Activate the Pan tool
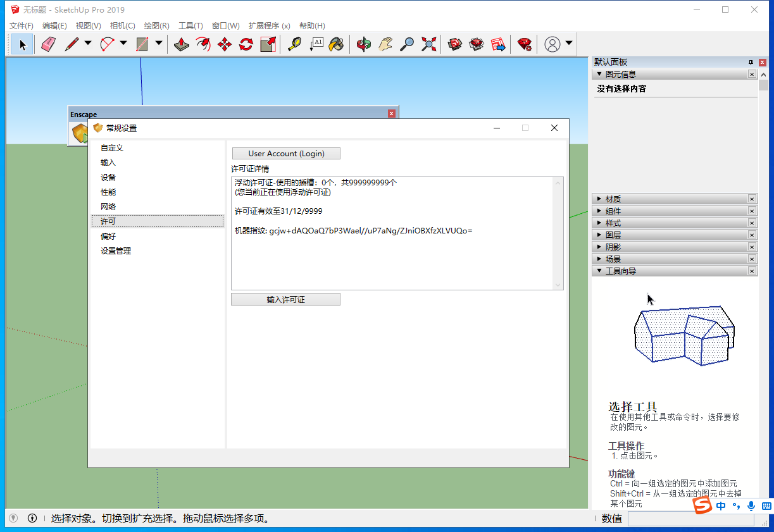 tap(385, 44)
